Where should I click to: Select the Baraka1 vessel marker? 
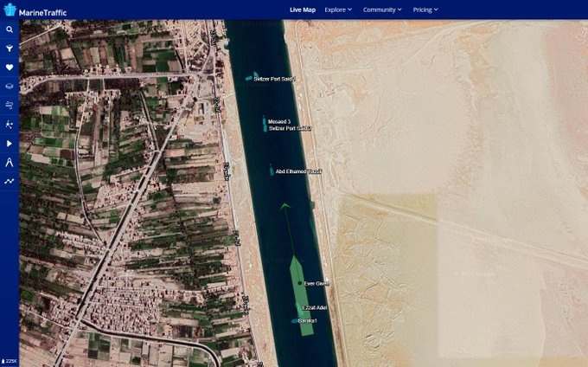tap(295, 321)
